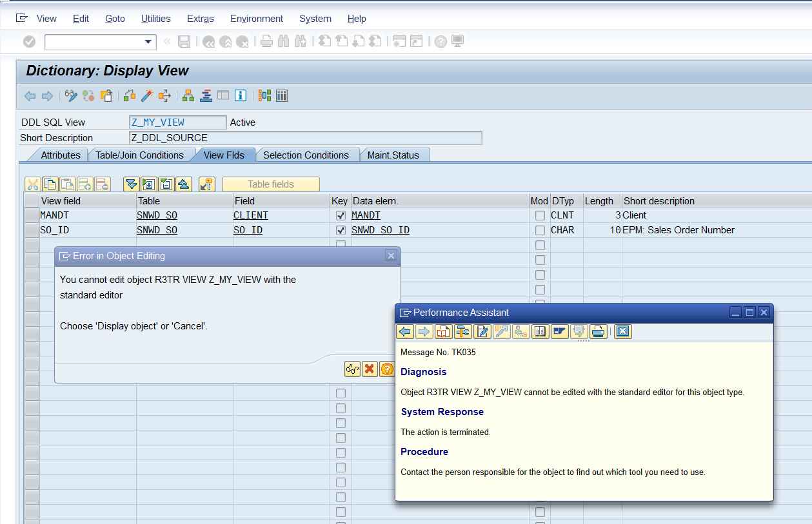Click the Short Description field
The image size is (812, 524).
[x=306, y=138]
